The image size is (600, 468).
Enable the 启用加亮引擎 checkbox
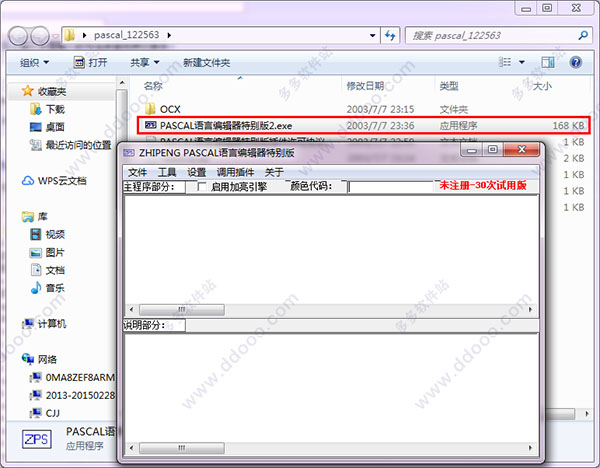pyautogui.click(x=202, y=187)
